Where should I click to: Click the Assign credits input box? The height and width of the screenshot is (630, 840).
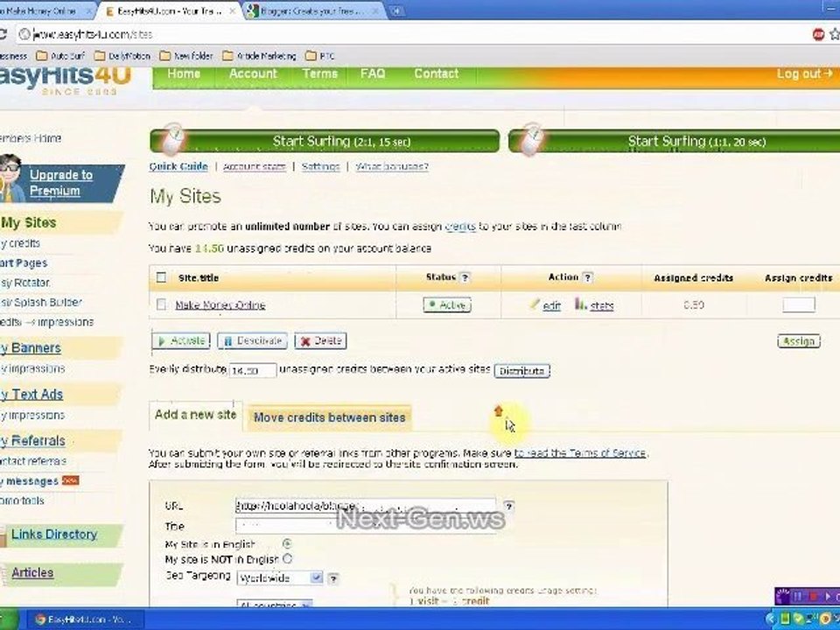pos(799,304)
